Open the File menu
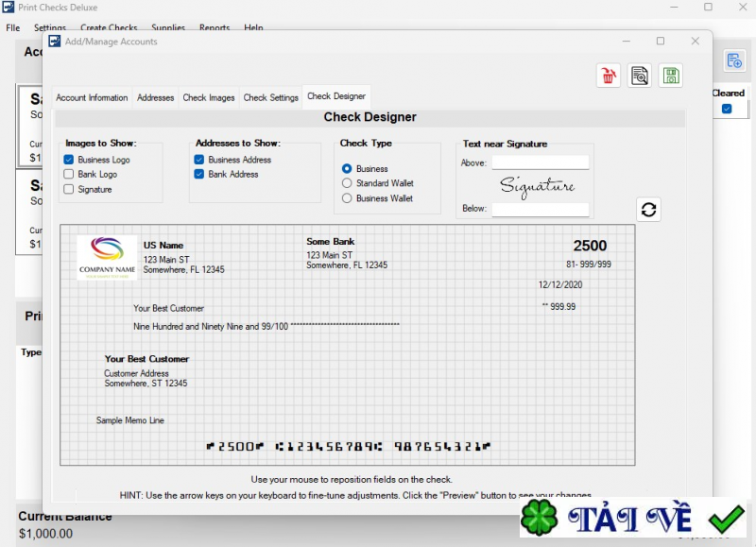Viewport: 756px width, 547px height. pos(13,28)
